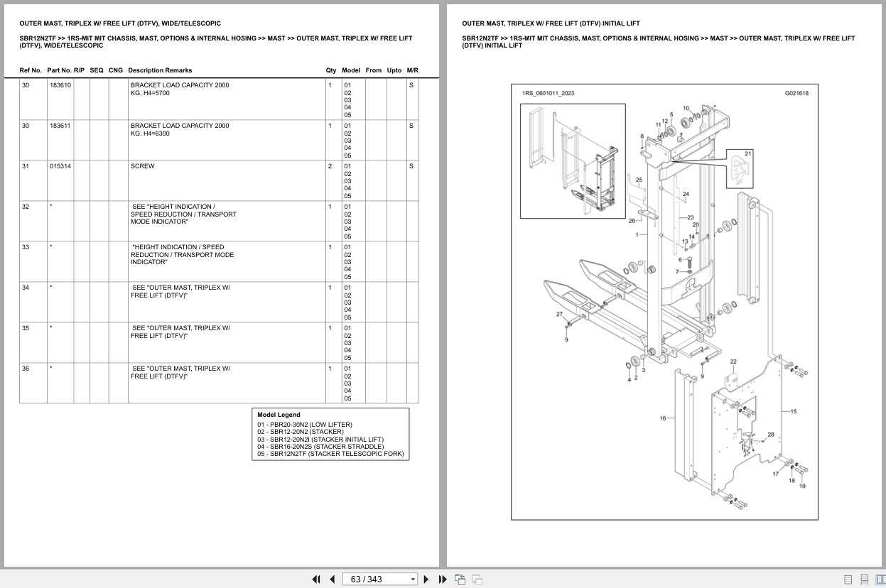Click diagram code 1RS_0601011_2023
This screenshot has width=886, height=588.
548,93
